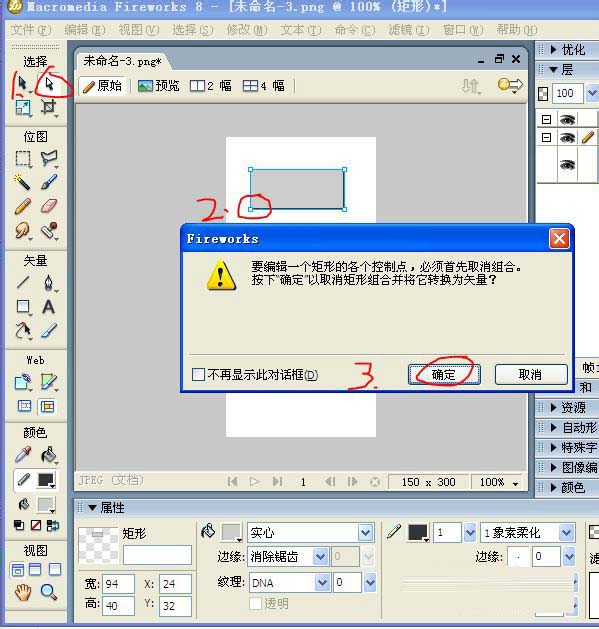Viewport: 599px width, 629px height.
Task: Open the 修改(M) menu
Action: tap(247, 30)
